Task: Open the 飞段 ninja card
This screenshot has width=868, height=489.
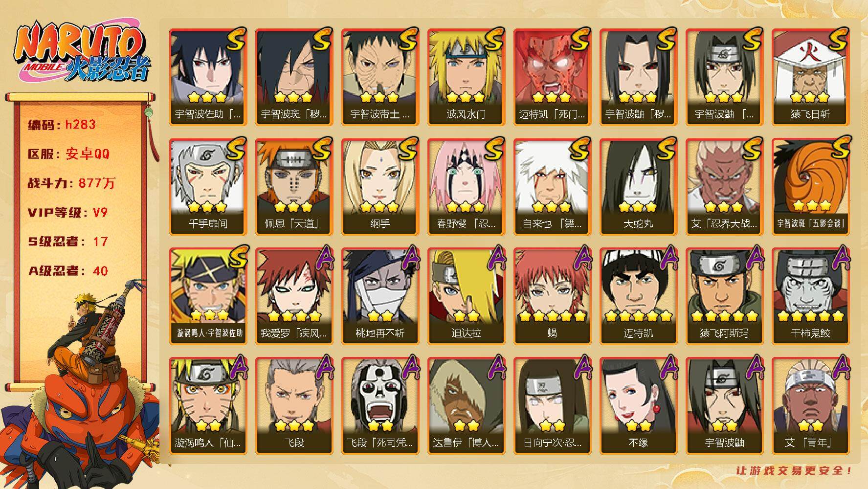Action: tap(294, 406)
